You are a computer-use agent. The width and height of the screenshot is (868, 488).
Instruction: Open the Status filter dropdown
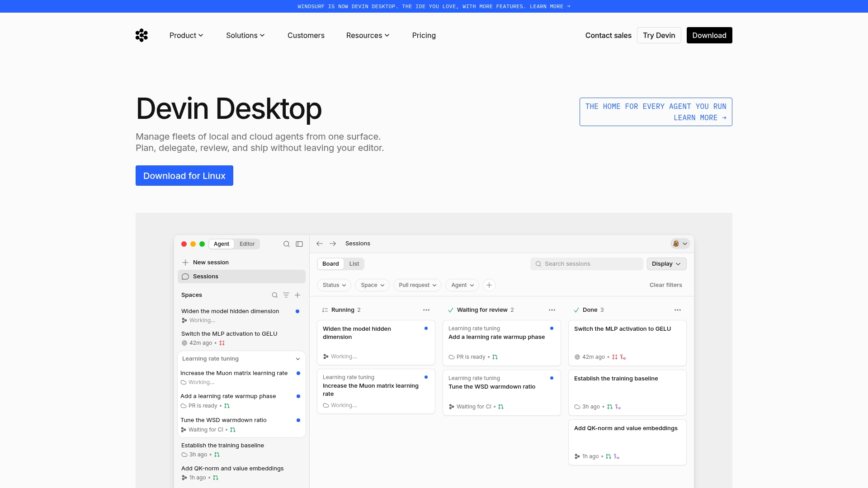334,285
